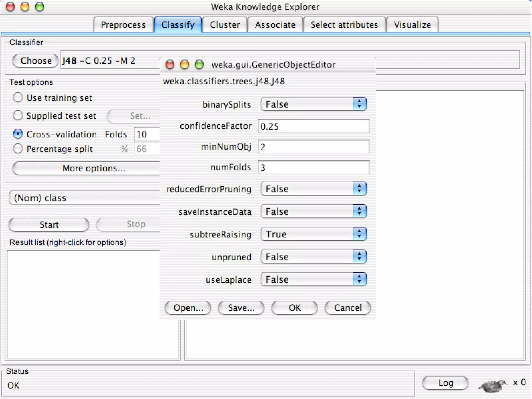Open the Log button in status bar
The height and width of the screenshot is (399, 532).
click(x=445, y=383)
